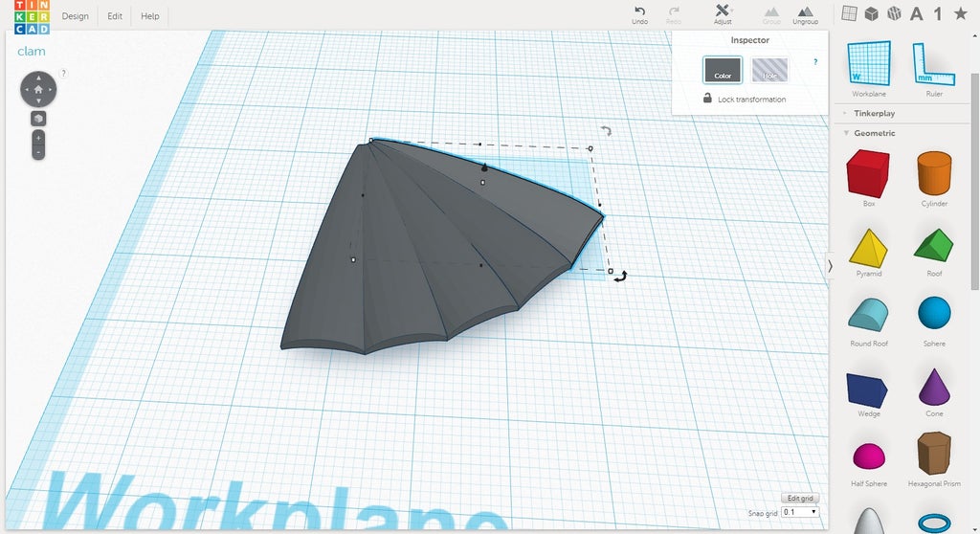Select the Ruler tool
980x534 pixels.
pos(934,69)
